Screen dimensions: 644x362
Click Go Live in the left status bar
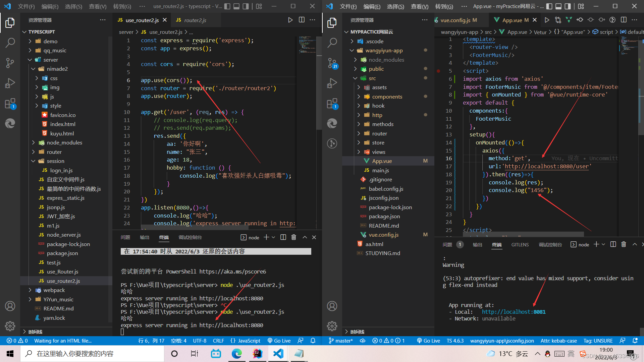(279, 341)
